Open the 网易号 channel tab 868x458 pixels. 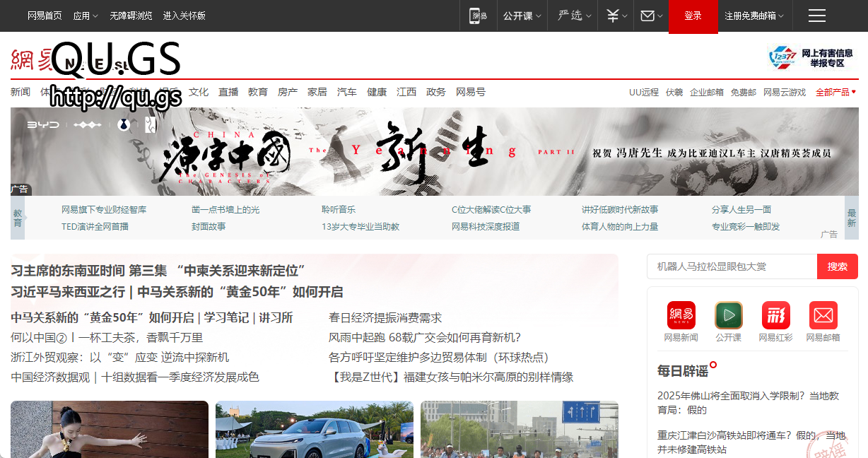pos(471,92)
